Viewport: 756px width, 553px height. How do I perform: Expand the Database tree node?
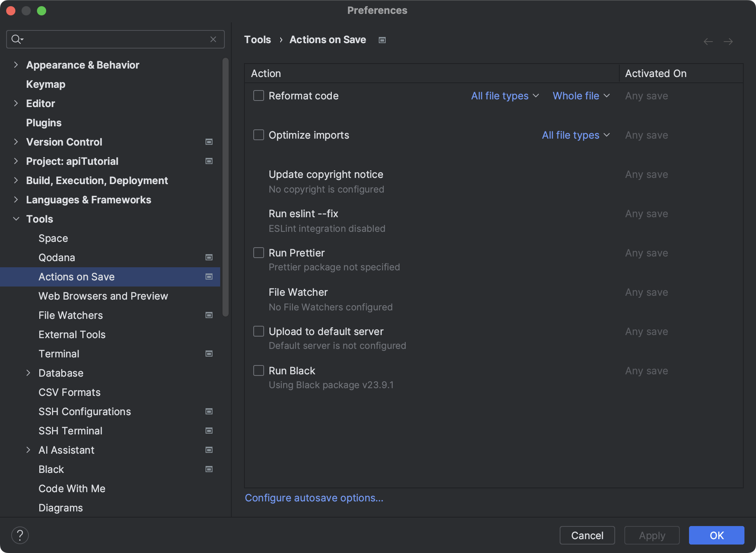28,373
